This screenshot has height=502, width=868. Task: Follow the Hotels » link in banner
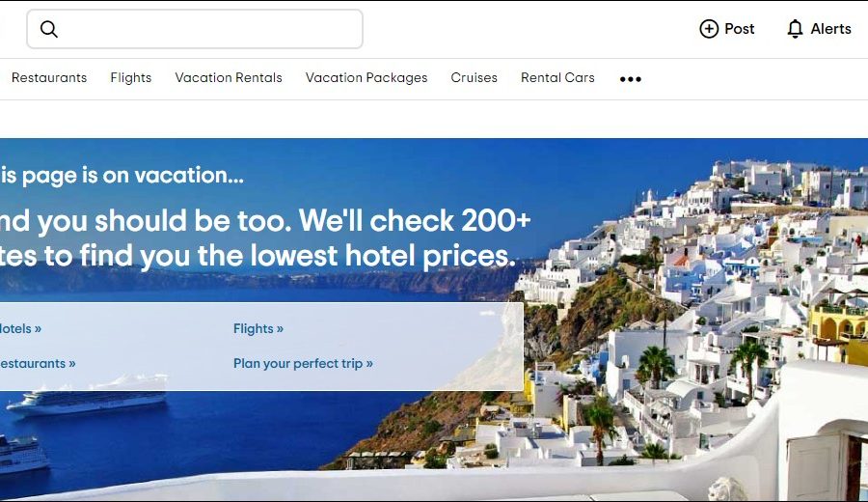click(20, 328)
